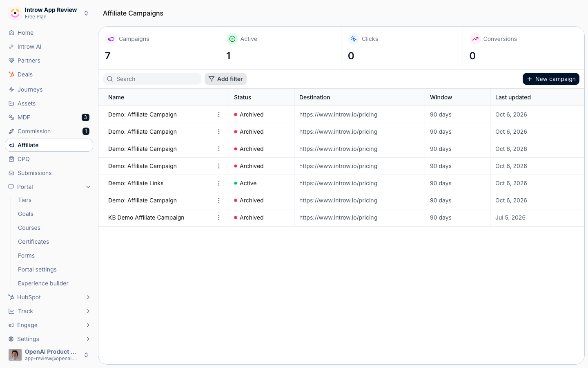The height and width of the screenshot is (368, 588).
Task: Go to Tiers under Portal
Action: pos(25,200)
